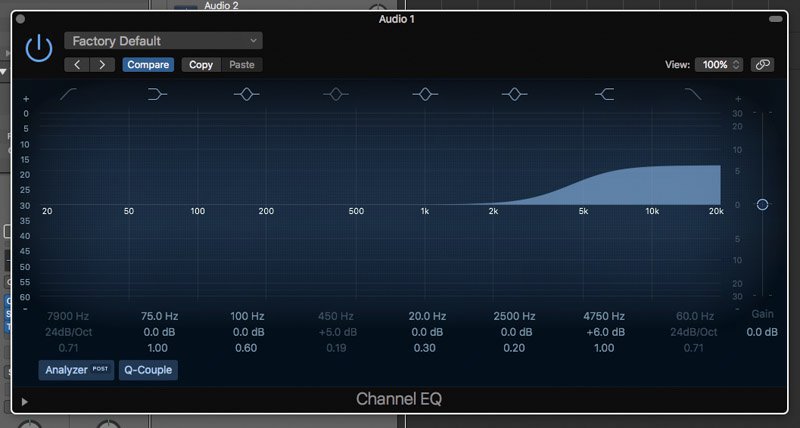Select the 4750 Hz frequency value
800x428 pixels.
(604, 316)
